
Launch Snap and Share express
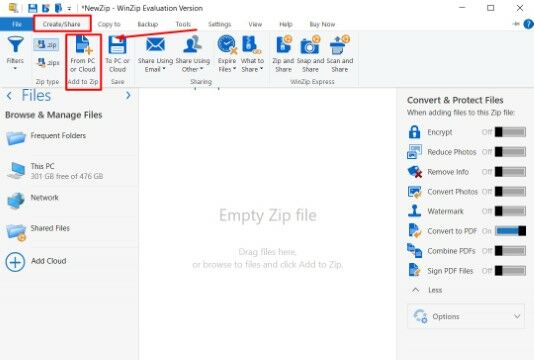point(310,54)
